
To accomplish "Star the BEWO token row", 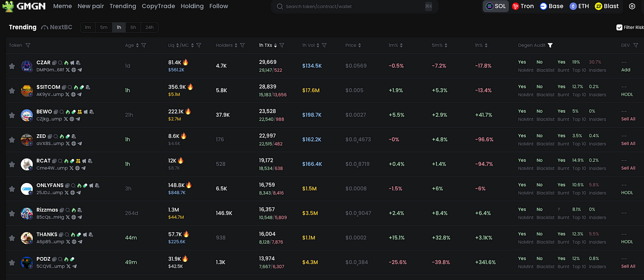I will pyautogui.click(x=11, y=115).
